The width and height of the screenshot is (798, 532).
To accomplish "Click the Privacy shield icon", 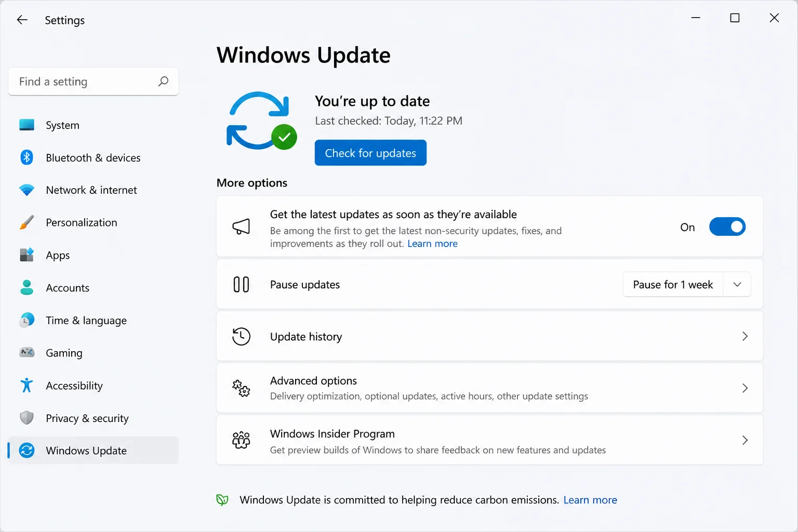I will click(x=26, y=418).
